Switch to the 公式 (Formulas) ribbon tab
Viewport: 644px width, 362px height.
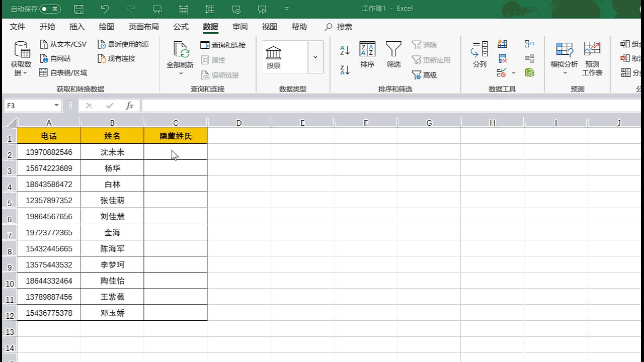(x=181, y=27)
